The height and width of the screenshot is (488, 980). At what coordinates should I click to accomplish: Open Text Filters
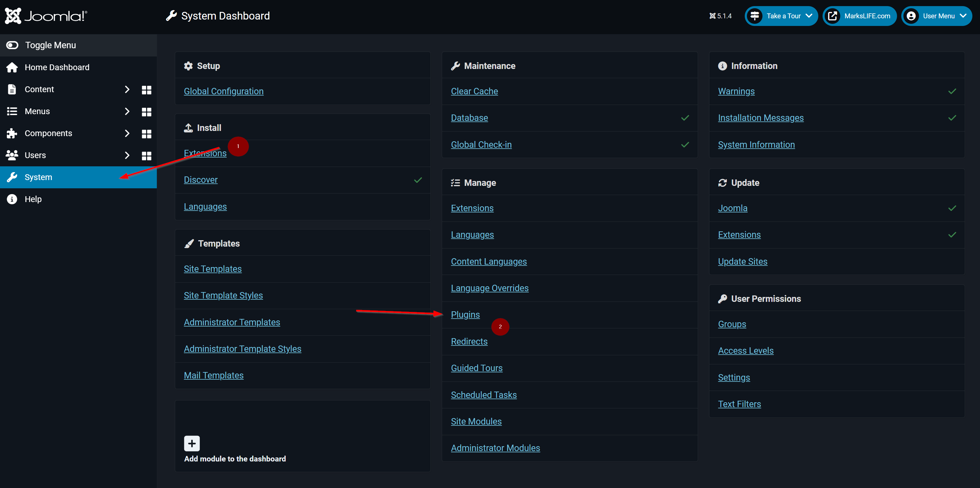pyautogui.click(x=739, y=404)
